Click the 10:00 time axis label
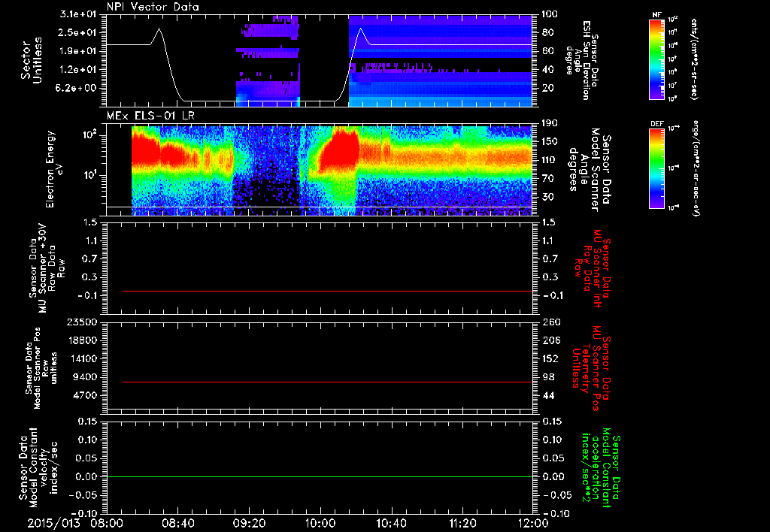The height and width of the screenshot is (532, 770). (320, 523)
